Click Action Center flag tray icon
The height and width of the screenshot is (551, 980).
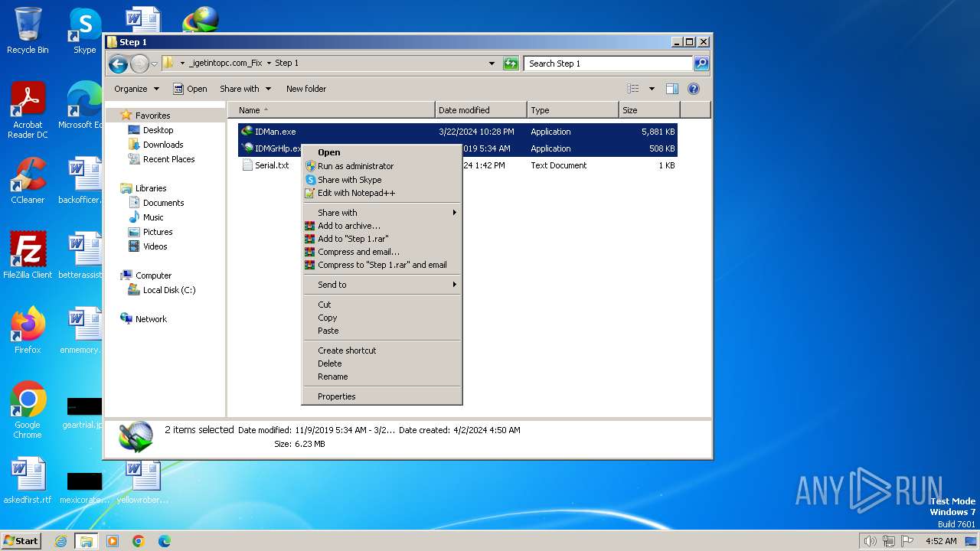click(907, 541)
